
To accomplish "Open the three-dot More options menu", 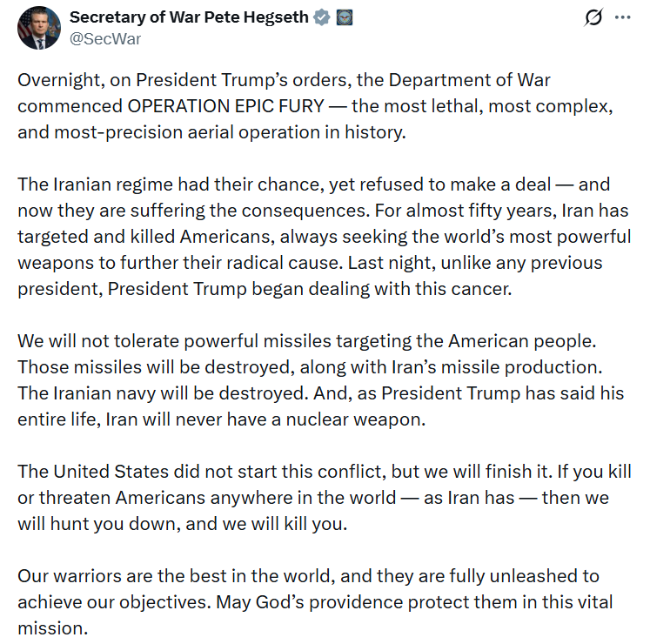I will coord(622,17).
